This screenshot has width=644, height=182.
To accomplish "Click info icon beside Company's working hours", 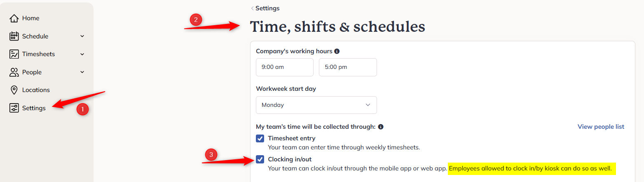I will click(337, 52).
